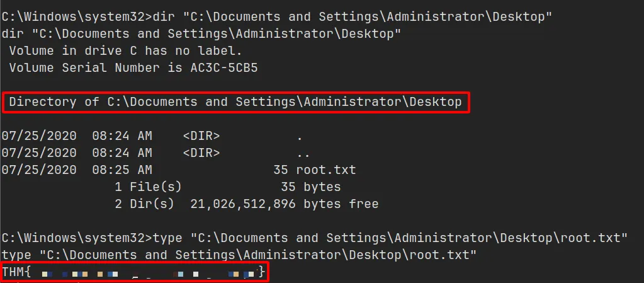Click the second <DIR> label in listing
Viewport: 644px width, 283px height.
[x=201, y=153]
